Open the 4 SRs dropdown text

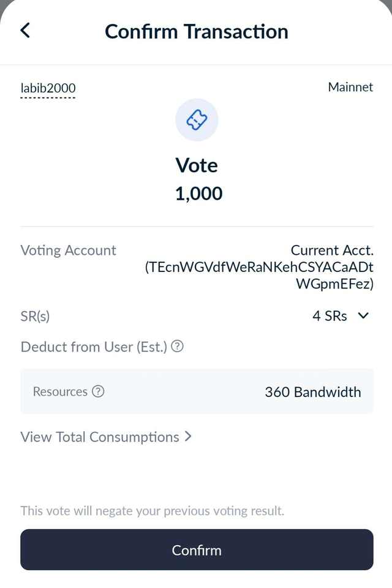coord(330,316)
